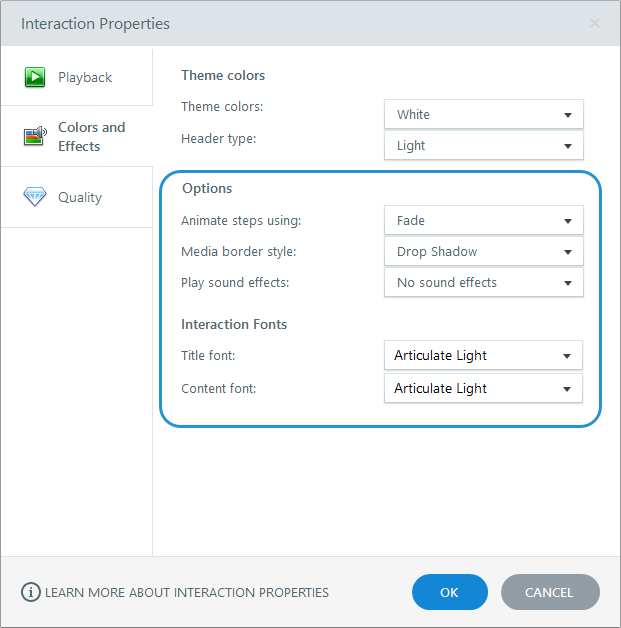Click the Drop Shadow dropdown arrow

point(568,252)
